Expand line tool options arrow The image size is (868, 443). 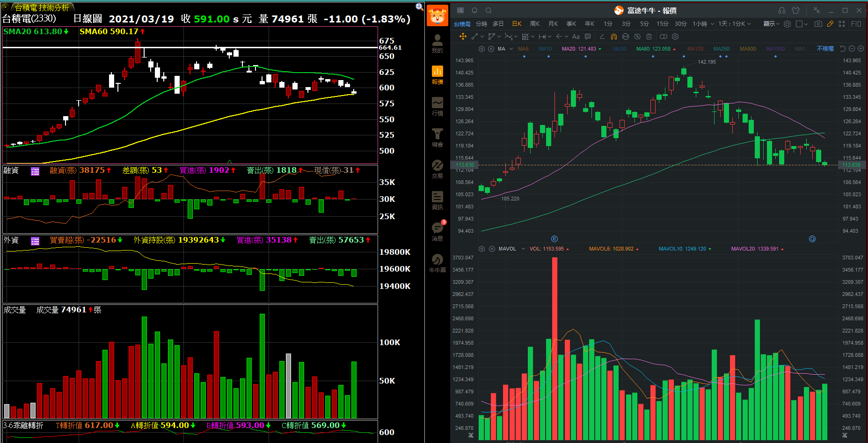482,37
